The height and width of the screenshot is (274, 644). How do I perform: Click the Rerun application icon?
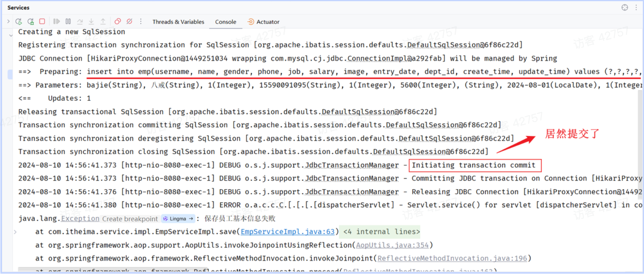tap(18, 22)
